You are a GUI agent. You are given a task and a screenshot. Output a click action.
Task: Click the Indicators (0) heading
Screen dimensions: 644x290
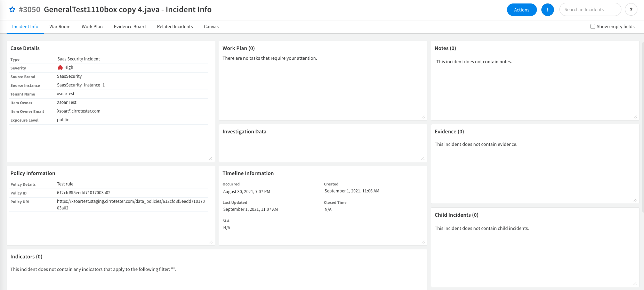26,257
